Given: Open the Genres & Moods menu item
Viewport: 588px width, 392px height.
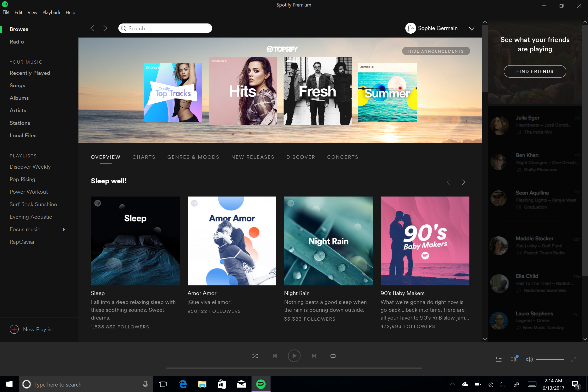Looking at the screenshot, I should point(193,157).
